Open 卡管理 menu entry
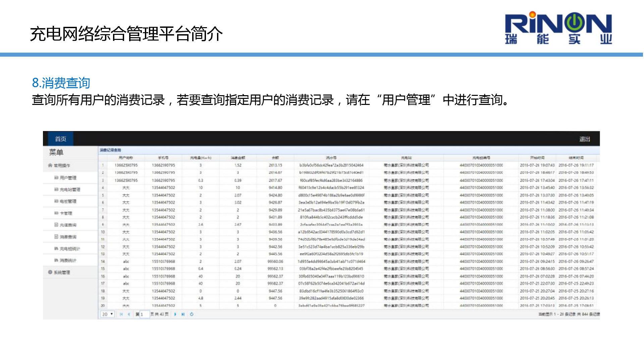 click(66, 213)
